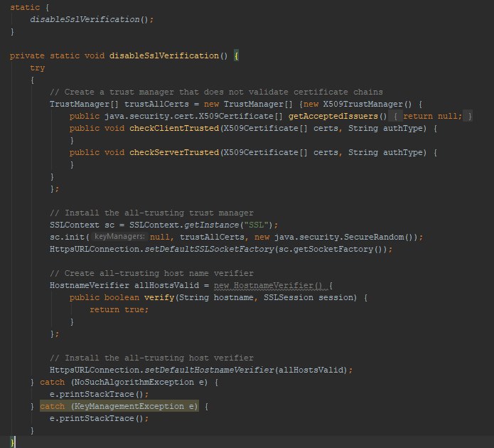494x448 pixels.
Task: Click the "boolean" keyword
Action: tap(122, 298)
